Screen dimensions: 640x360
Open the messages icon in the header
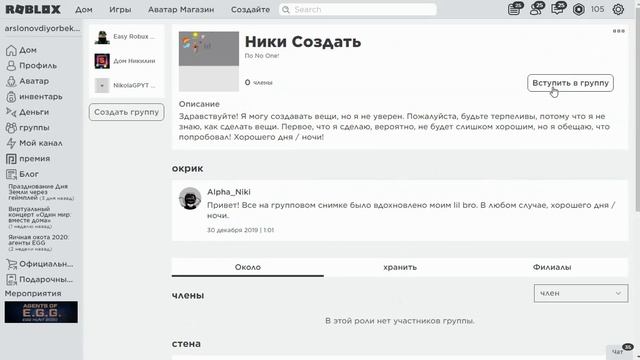(x=557, y=9)
